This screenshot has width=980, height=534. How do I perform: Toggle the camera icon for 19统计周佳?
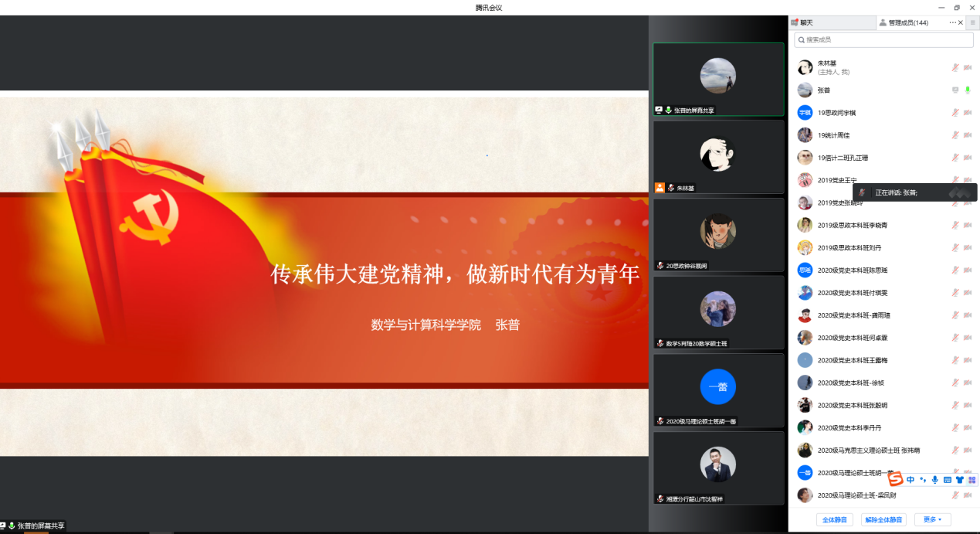[968, 135]
